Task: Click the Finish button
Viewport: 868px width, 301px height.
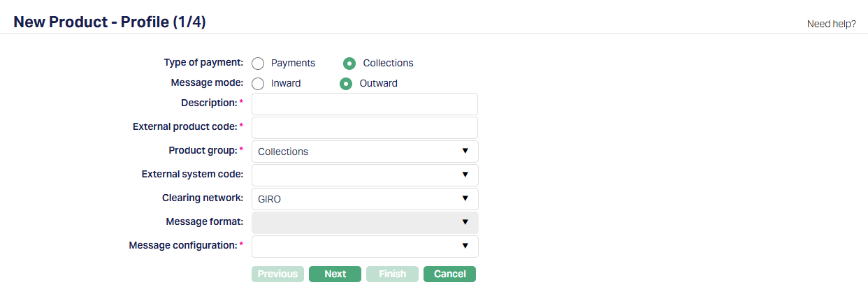Action: (392, 274)
